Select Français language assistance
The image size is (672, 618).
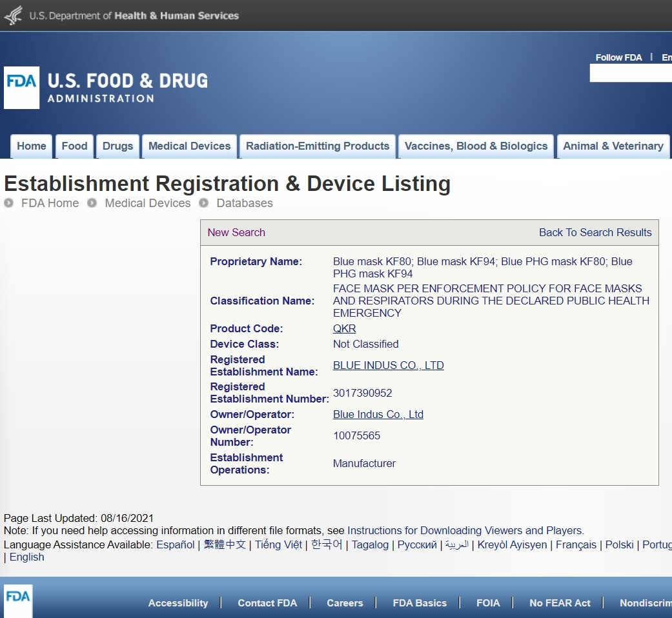(576, 544)
